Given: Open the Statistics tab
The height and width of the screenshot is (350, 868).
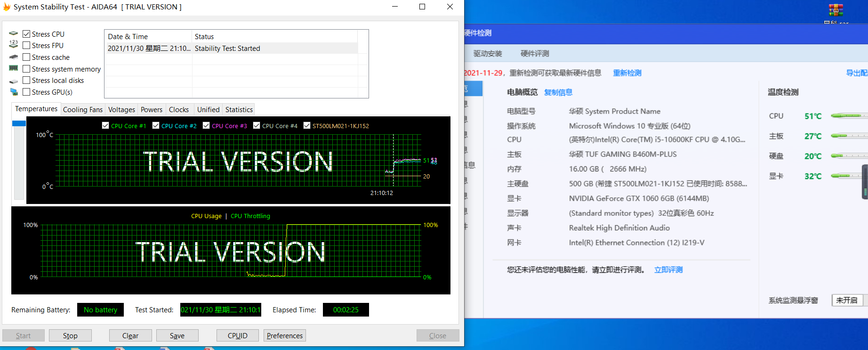Looking at the screenshot, I should pyautogui.click(x=239, y=109).
